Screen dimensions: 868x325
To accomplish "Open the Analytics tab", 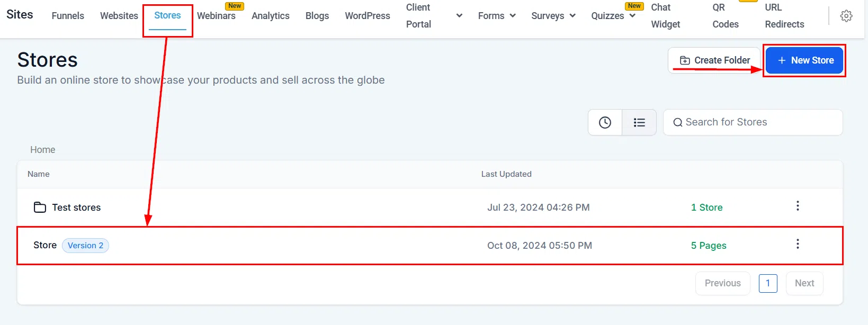I will click(271, 16).
